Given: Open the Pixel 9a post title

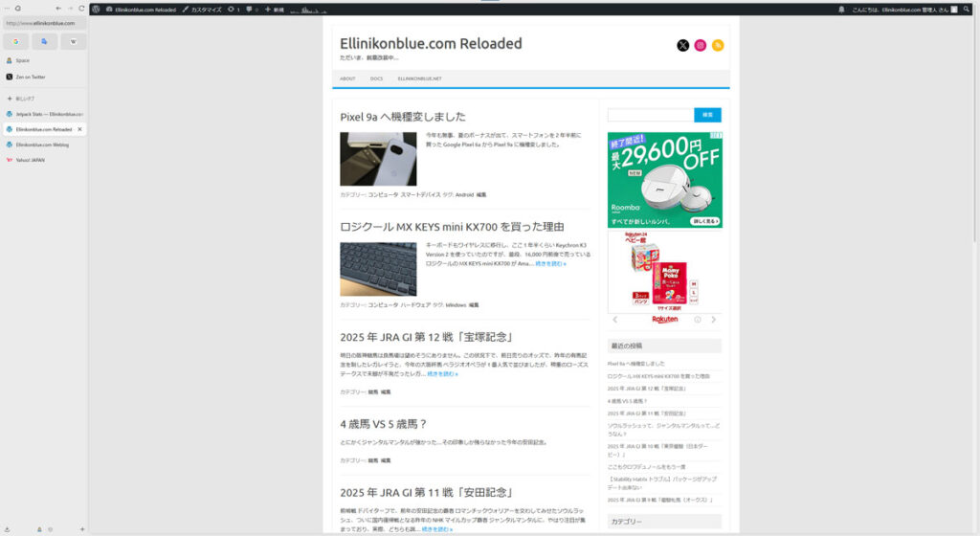Looking at the screenshot, I should [403, 117].
